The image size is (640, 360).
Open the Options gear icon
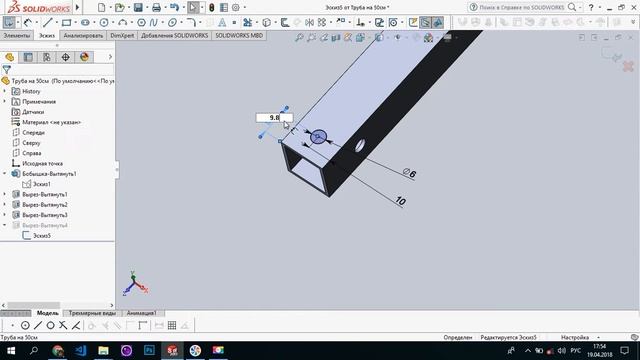click(x=236, y=7)
